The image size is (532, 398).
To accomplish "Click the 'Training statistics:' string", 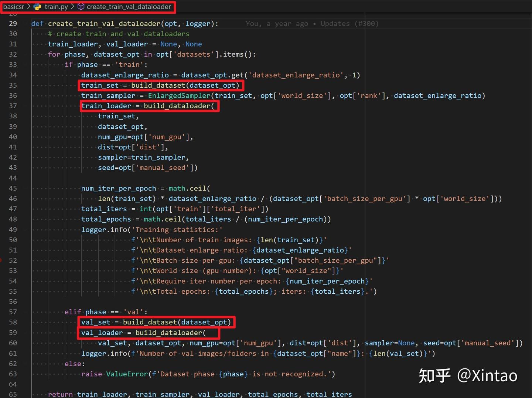I will [177, 230].
